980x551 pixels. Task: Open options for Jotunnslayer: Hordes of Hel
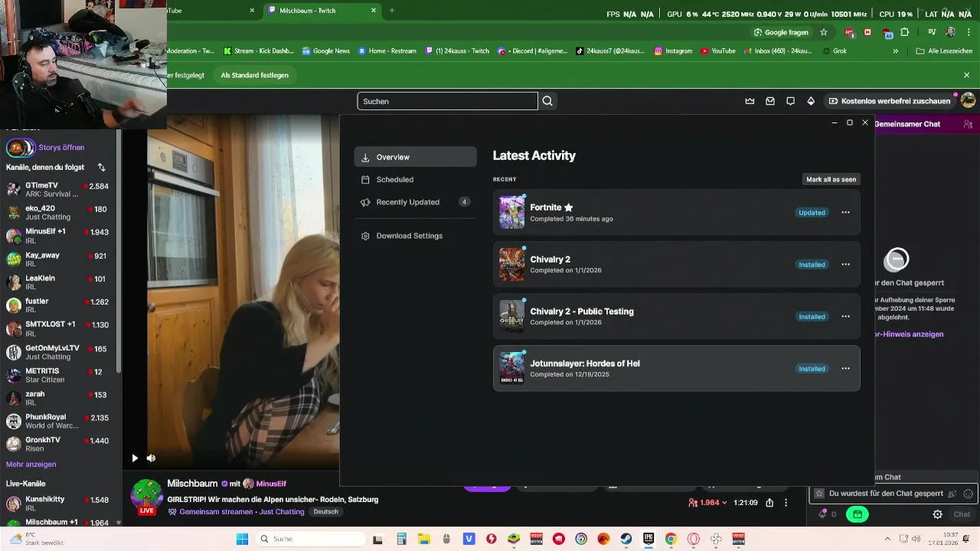845,369
